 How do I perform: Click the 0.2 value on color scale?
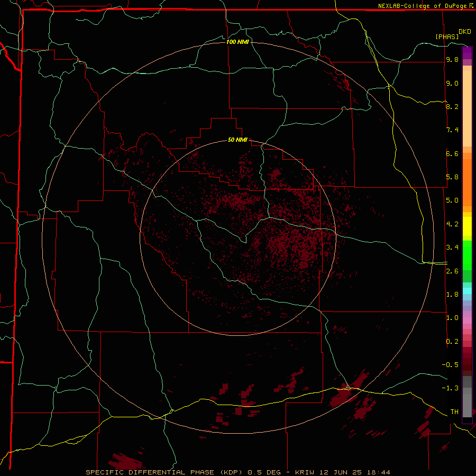click(452, 342)
